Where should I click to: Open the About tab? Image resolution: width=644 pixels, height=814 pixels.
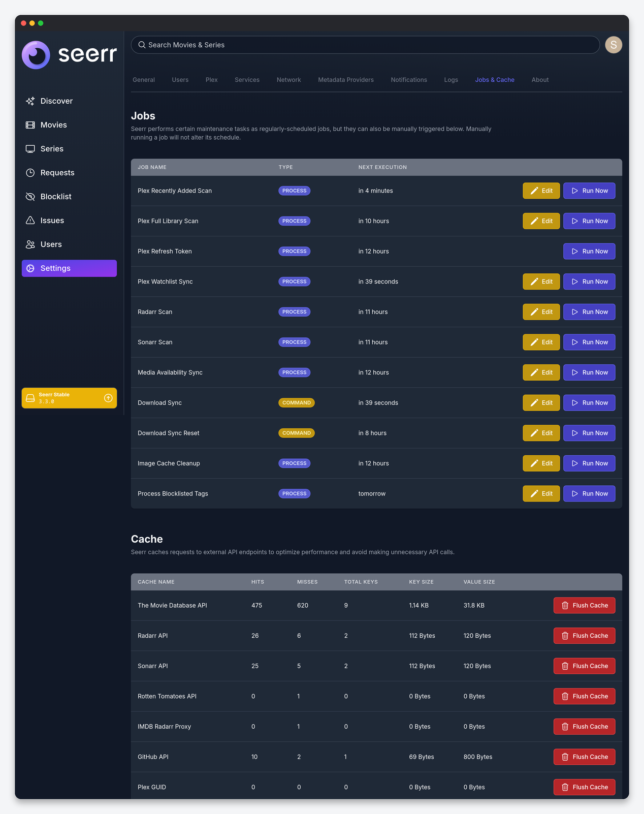pos(540,80)
